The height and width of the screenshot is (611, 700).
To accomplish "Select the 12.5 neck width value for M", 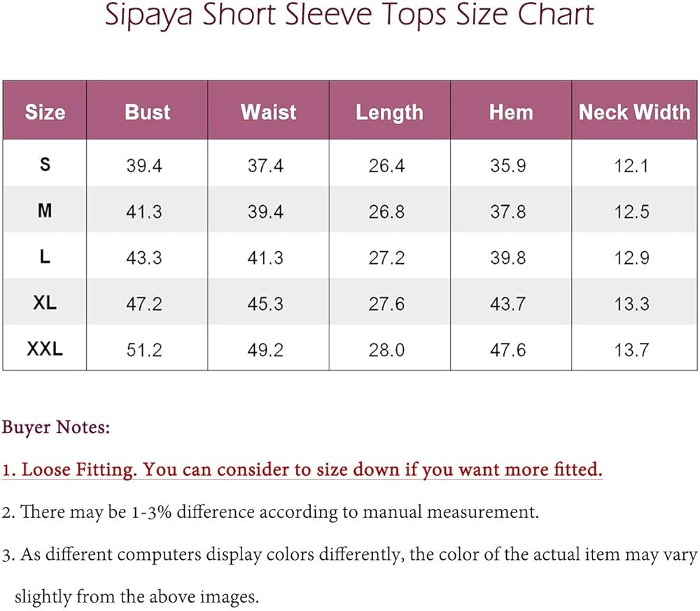I will click(631, 211).
